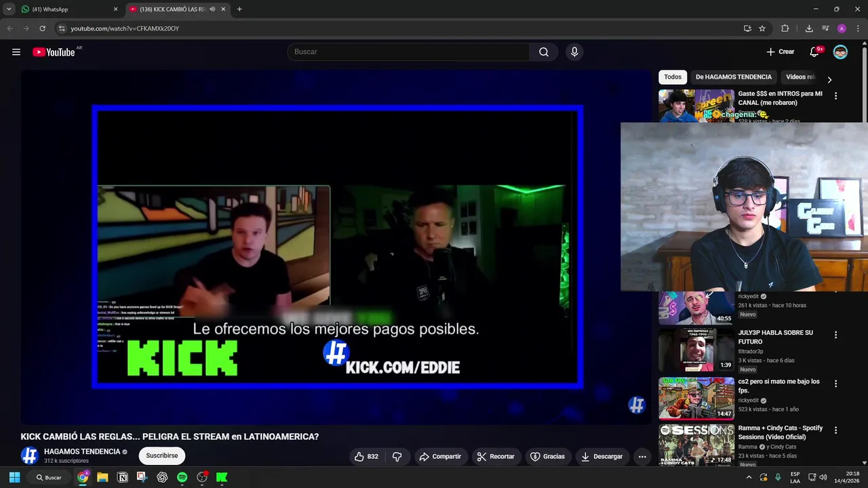
Task: Click the Compartir button
Action: pos(439,457)
